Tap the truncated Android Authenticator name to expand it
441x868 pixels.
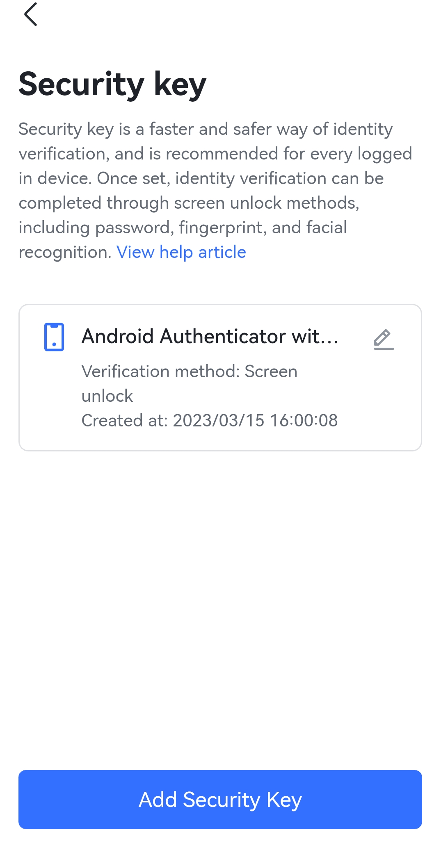pyautogui.click(x=210, y=336)
